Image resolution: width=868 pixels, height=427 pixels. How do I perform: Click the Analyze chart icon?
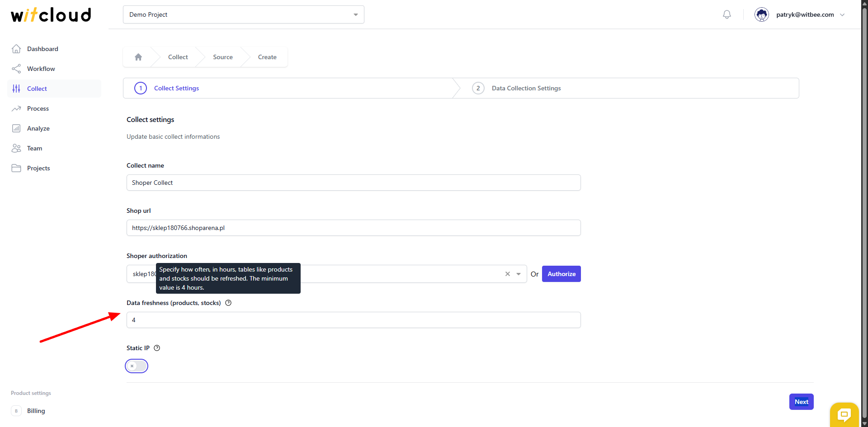[16, 128]
